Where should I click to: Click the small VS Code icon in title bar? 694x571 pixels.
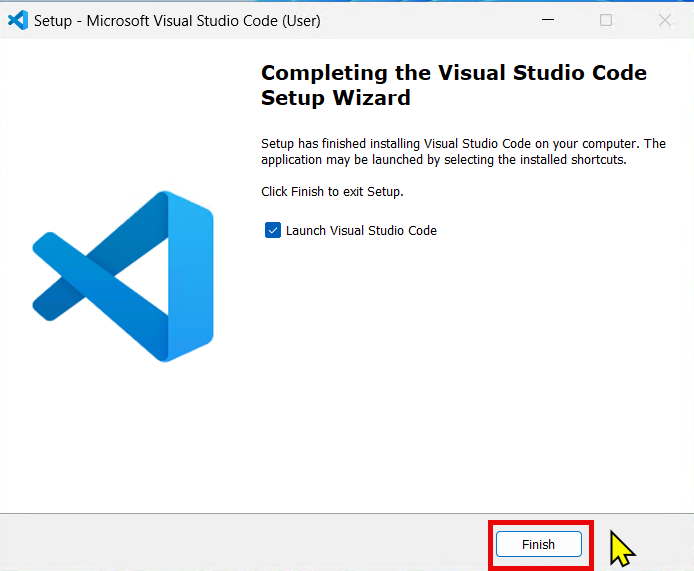pyautogui.click(x=17, y=20)
